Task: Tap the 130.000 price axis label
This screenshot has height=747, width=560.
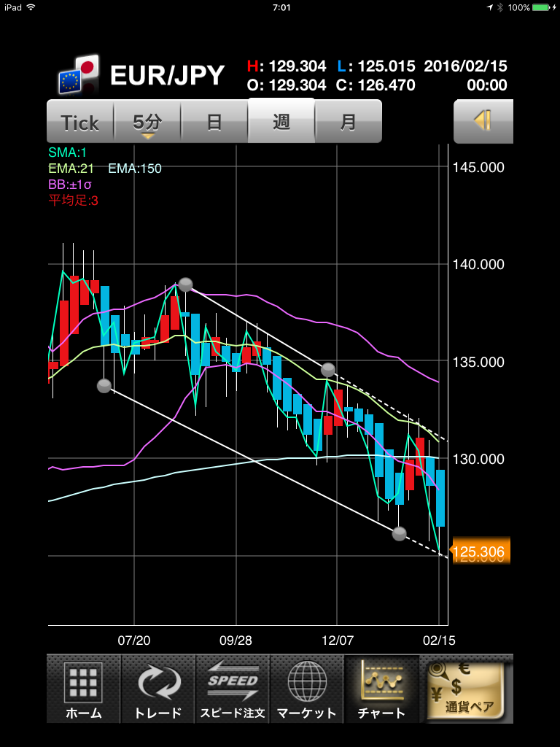Action: pos(478,460)
